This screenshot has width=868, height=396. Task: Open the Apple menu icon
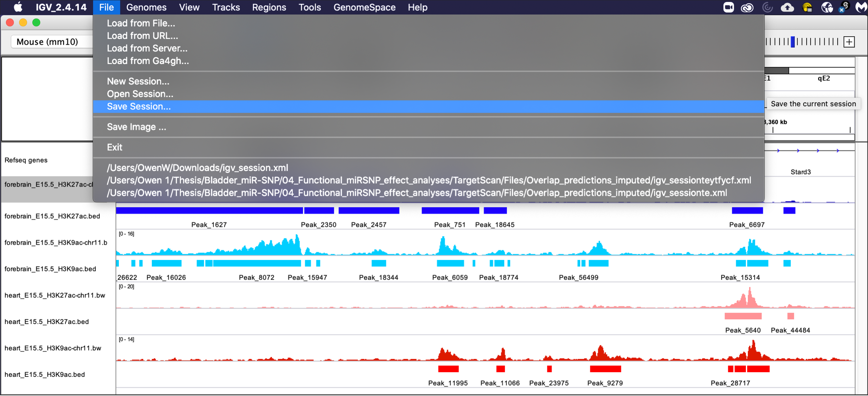point(18,7)
